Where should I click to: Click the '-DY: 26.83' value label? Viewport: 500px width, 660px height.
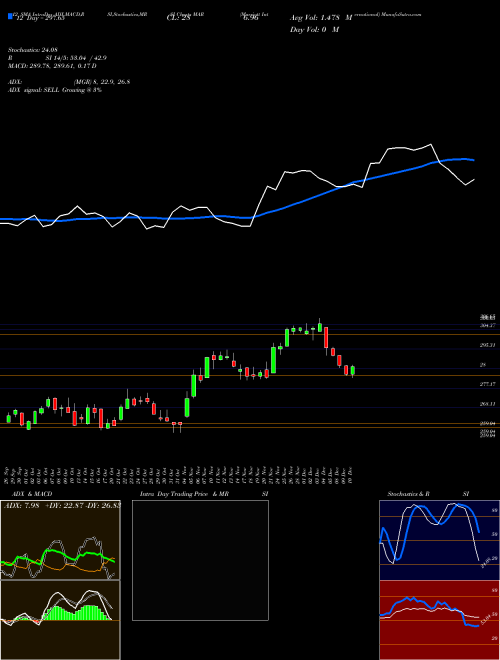104,505
